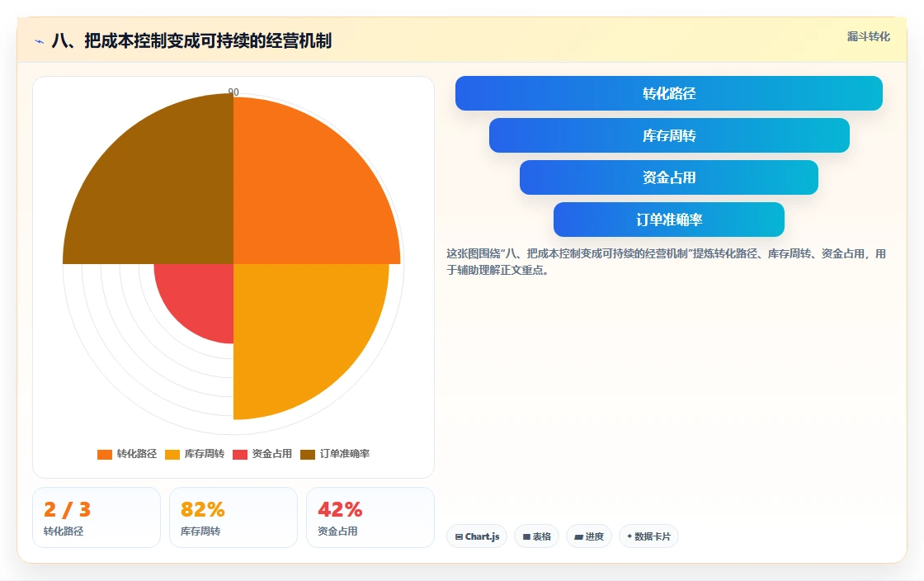Click the lightning icon beside the section title
924x581 pixels.
point(40,41)
